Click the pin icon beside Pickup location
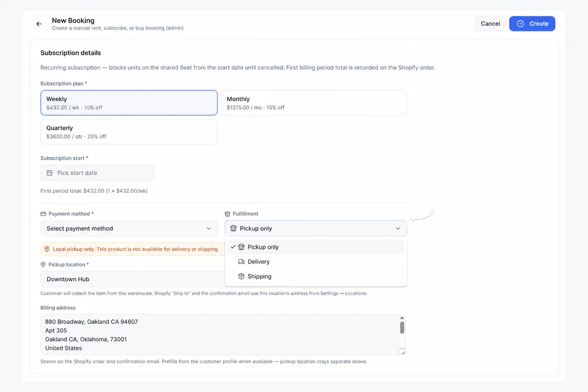 (43, 264)
